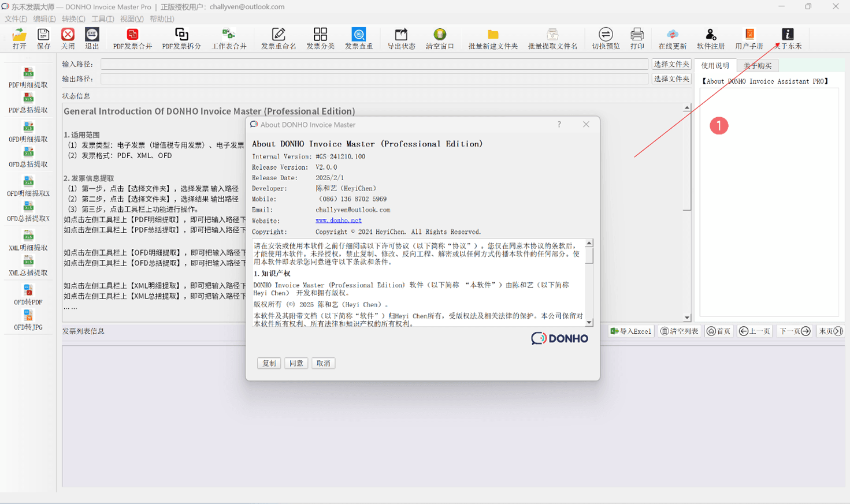Open the 发票分类 classification tool

[320, 39]
